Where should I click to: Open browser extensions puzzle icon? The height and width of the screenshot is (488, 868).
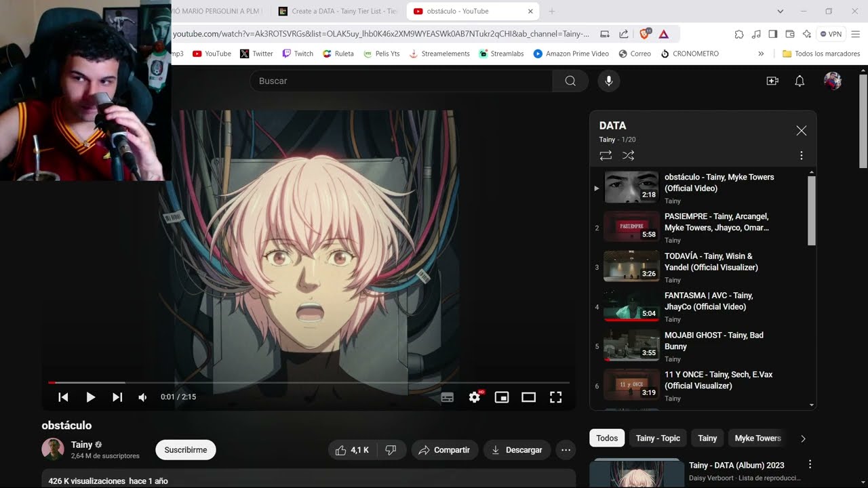[x=739, y=34]
